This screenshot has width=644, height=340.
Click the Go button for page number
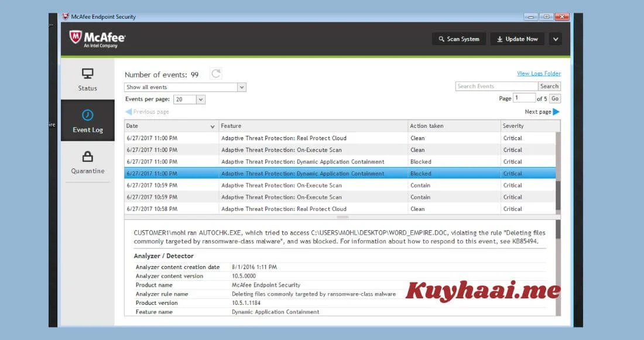pos(555,98)
